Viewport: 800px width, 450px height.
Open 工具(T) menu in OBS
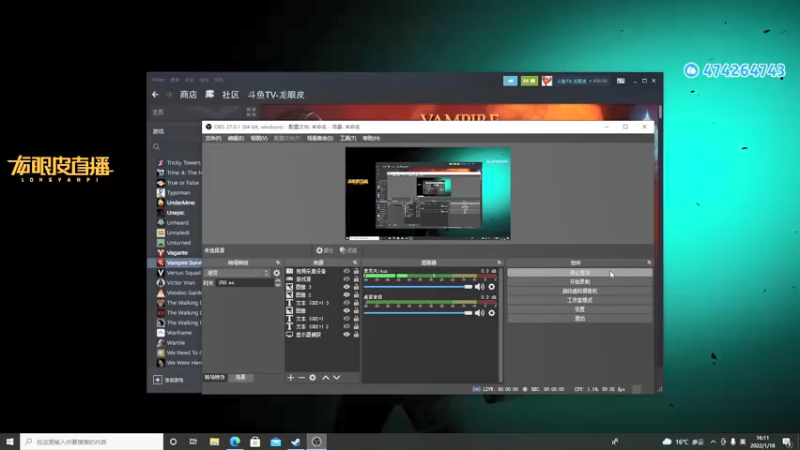click(x=348, y=138)
